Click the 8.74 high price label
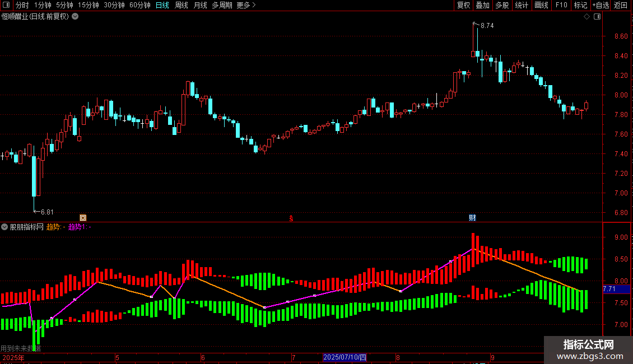Image resolution: width=633 pixels, height=364 pixels. [x=487, y=26]
